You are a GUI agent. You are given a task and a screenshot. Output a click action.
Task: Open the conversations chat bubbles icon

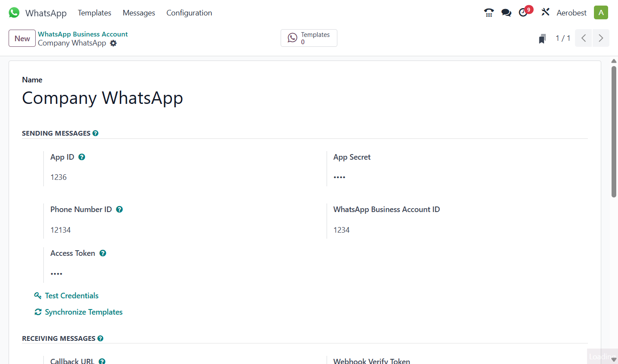(x=506, y=13)
